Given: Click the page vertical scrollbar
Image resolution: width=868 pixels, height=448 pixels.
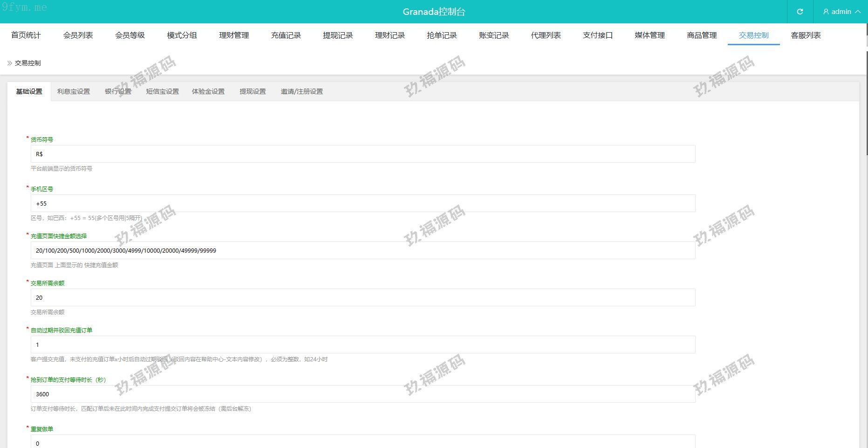Looking at the screenshot, I should coord(866,93).
